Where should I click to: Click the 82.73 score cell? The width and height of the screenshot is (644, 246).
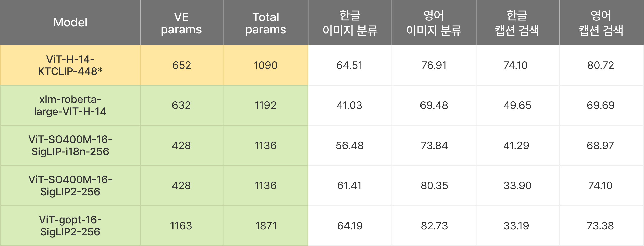click(x=434, y=226)
